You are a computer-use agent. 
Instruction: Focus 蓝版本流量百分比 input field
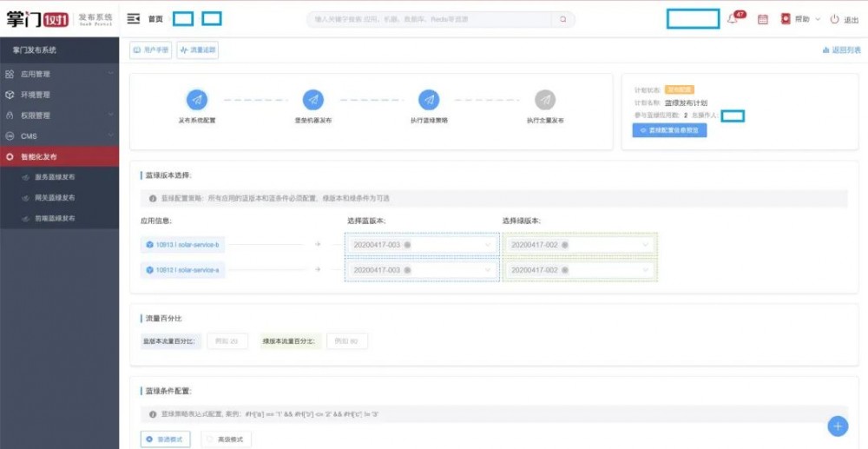pyautogui.click(x=227, y=341)
